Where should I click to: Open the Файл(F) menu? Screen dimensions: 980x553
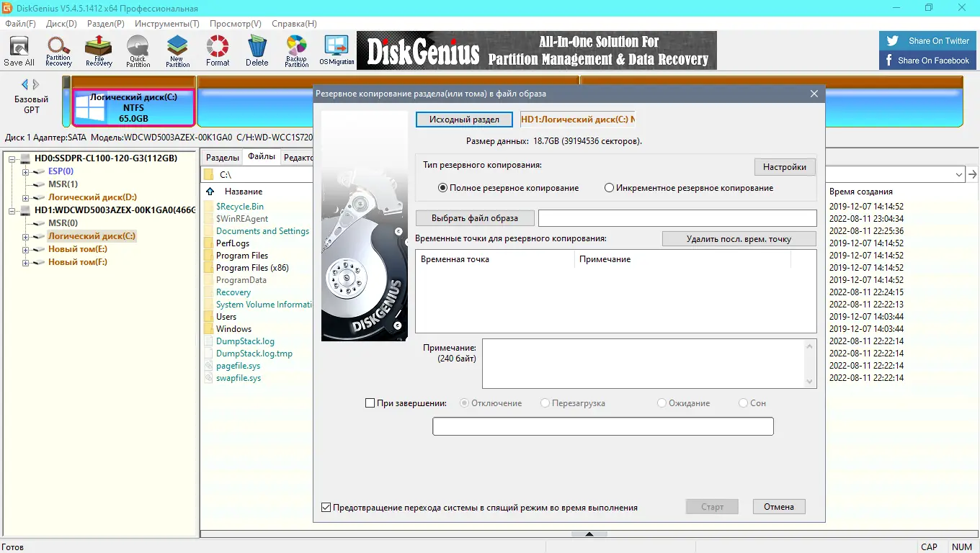(20, 24)
